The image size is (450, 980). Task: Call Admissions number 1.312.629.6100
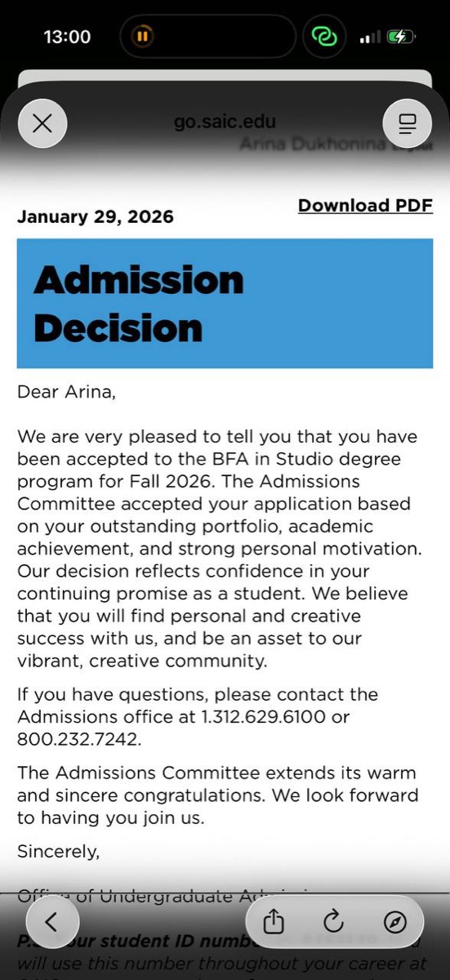click(263, 718)
